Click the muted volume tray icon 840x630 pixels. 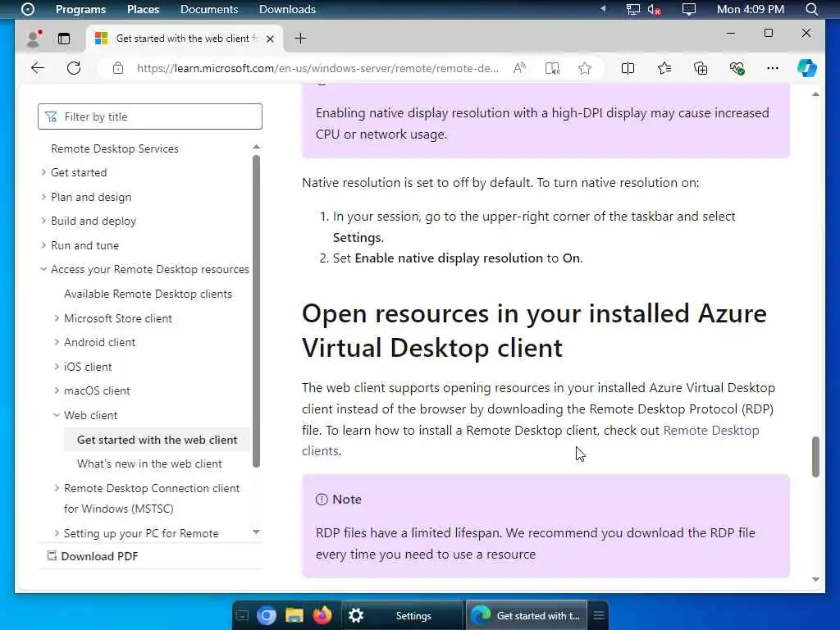(x=654, y=9)
